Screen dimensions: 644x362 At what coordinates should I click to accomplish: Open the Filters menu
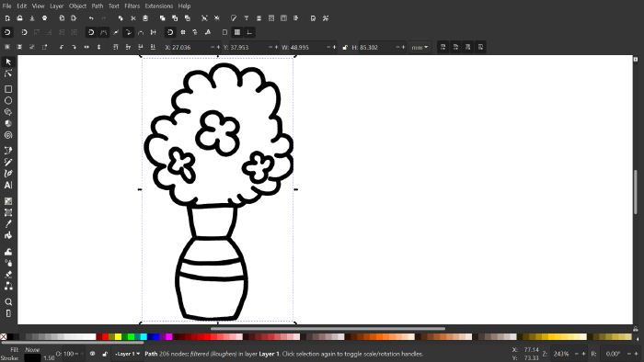click(x=132, y=6)
